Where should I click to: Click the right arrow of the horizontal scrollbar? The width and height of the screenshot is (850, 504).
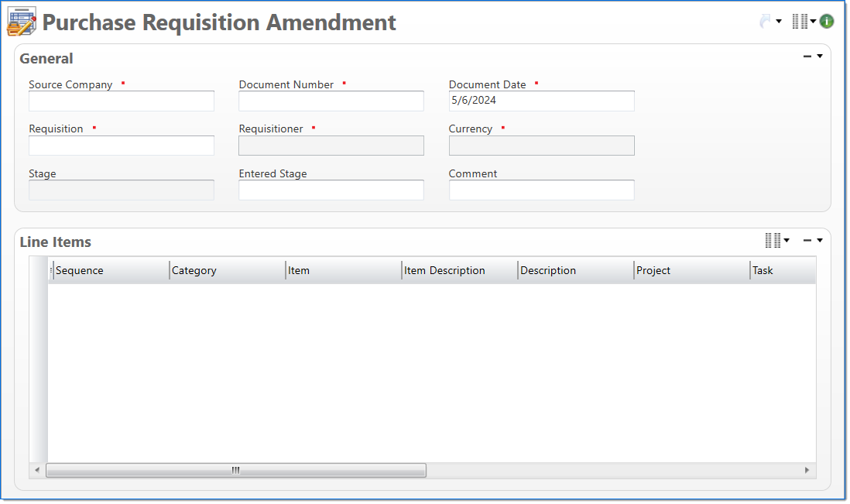pos(806,470)
